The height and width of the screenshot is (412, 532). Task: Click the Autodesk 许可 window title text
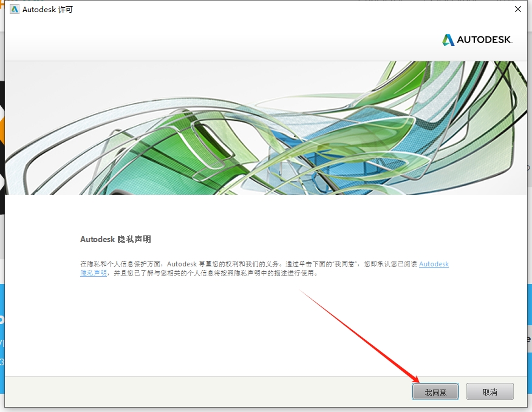click(47, 10)
